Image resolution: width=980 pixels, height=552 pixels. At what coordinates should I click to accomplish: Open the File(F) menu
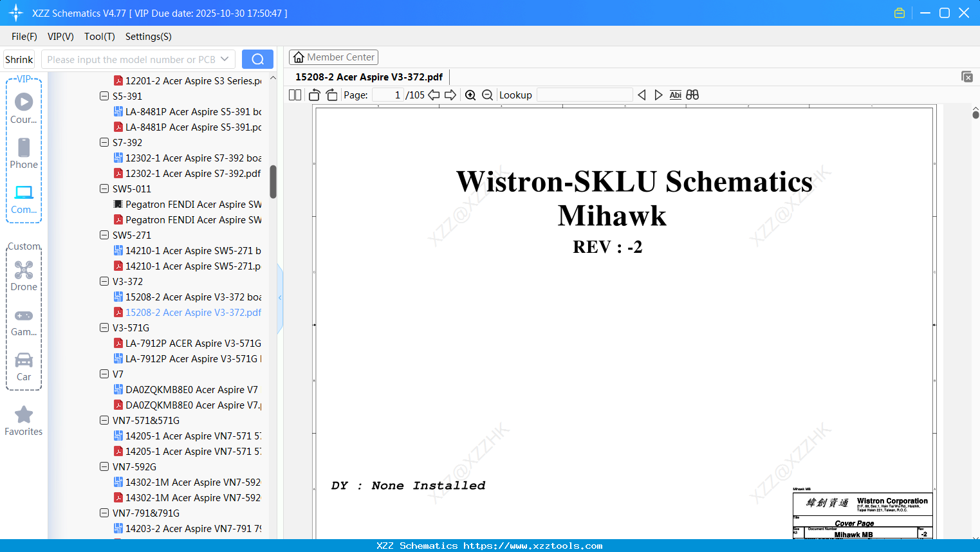pos(24,37)
